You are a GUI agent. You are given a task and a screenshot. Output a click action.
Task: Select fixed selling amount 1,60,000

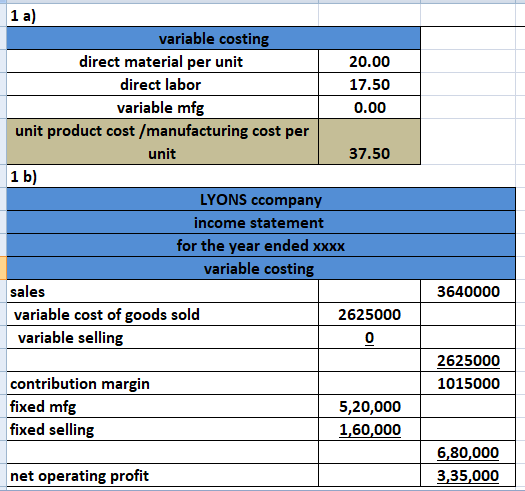point(369,429)
